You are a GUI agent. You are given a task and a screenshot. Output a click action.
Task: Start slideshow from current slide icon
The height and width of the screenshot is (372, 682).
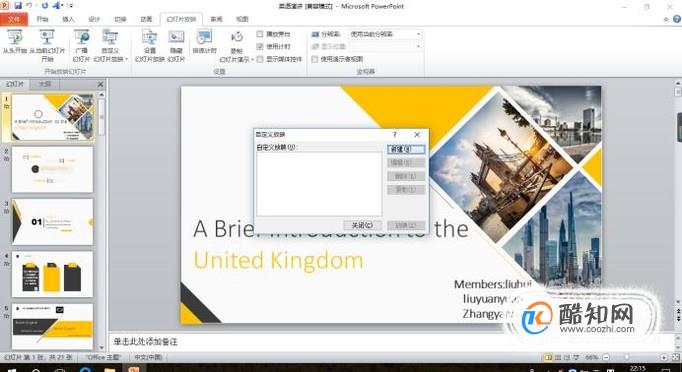point(47,37)
